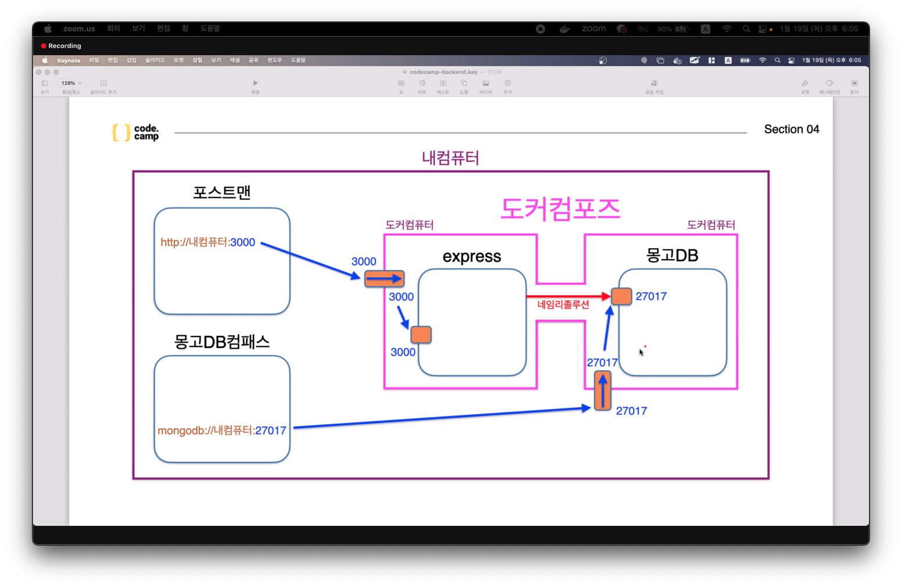Select the http://내컴퓨터:3000 text
The height and width of the screenshot is (588, 902).
(x=208, y=242)
